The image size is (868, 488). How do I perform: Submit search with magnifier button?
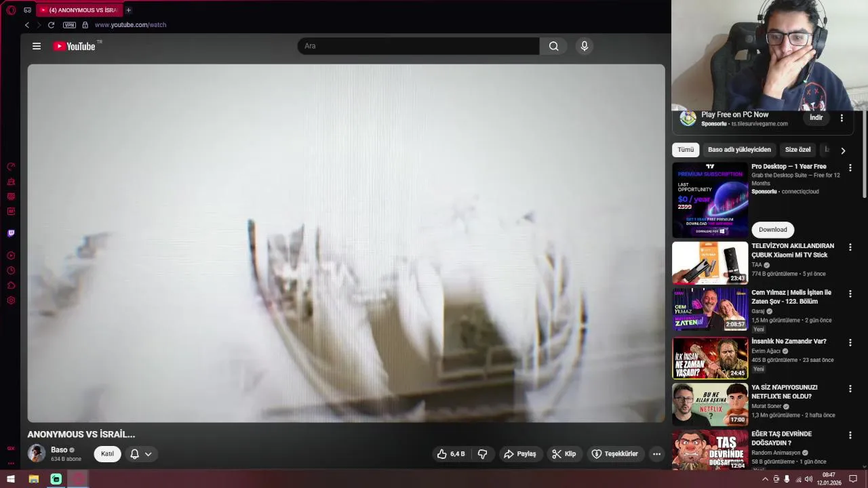[x=553, y=46]
